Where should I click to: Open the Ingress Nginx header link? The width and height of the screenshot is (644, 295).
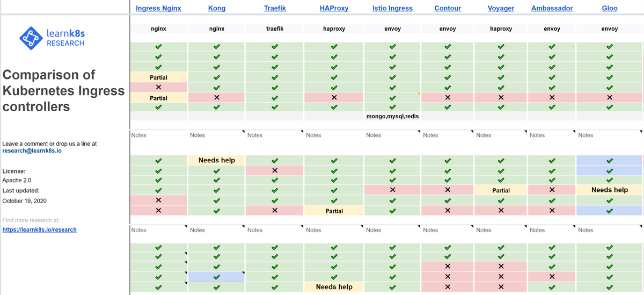pos(158,8)
